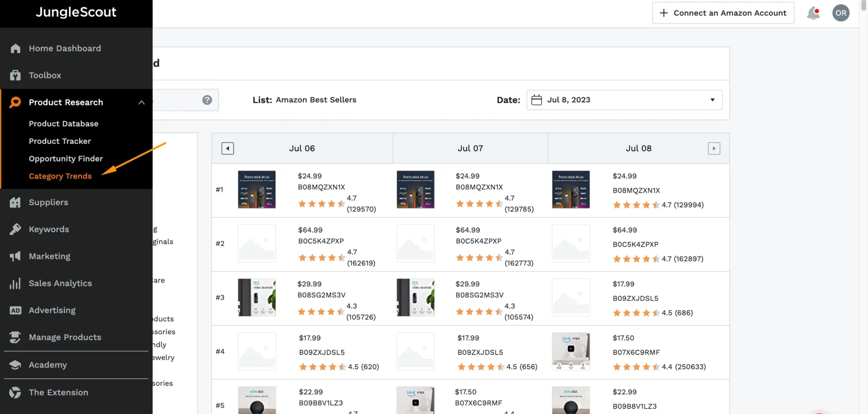The height and width of the screenshot is (414, 868).
Task: Open the Home Dashboard house icon
Action: point(15,48)
